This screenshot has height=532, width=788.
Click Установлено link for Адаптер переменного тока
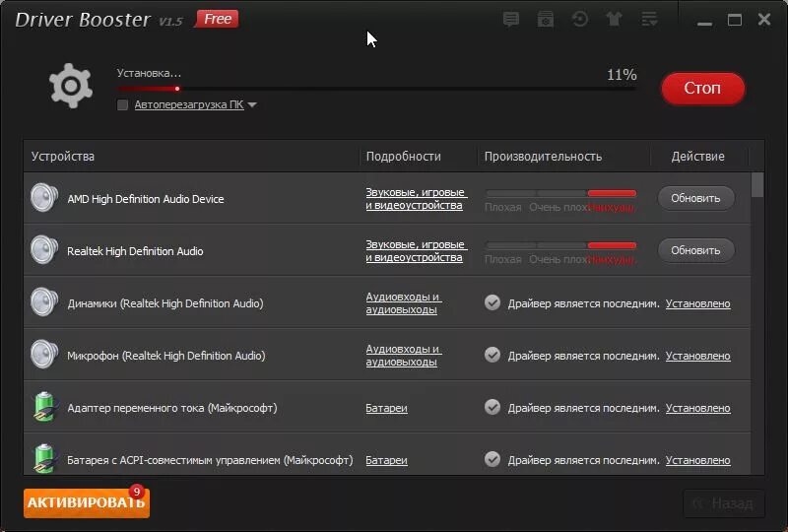point(698,408)
